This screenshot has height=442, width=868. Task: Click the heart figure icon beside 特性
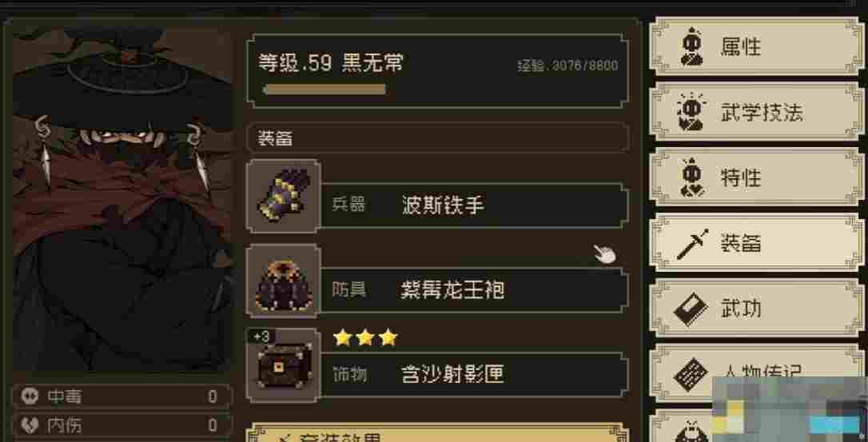692,177
